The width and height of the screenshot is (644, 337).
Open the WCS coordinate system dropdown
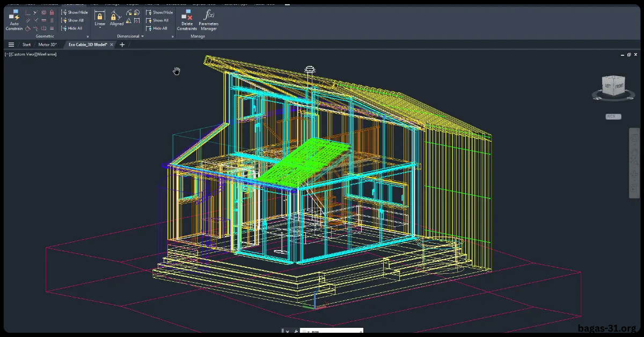(x=613, y=116)
